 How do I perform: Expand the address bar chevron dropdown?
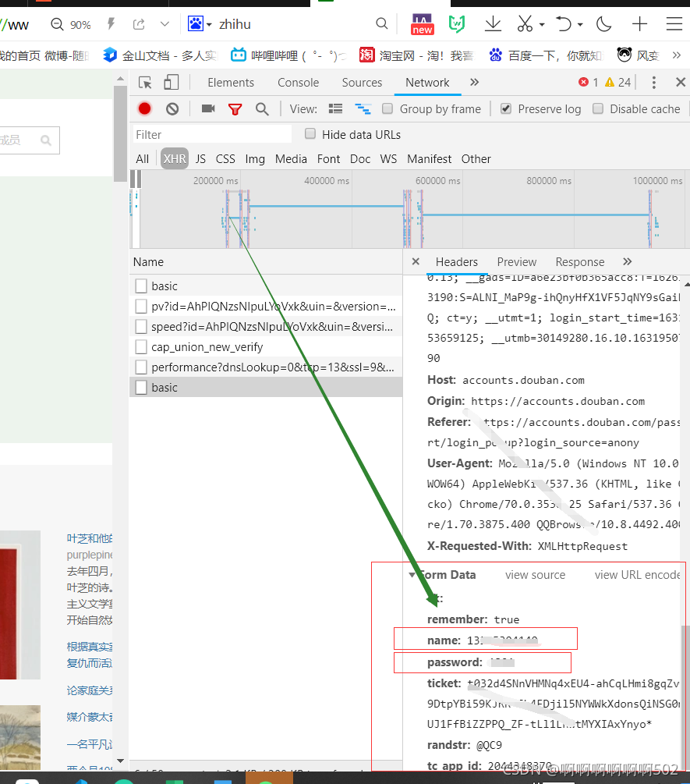(165, 24)
